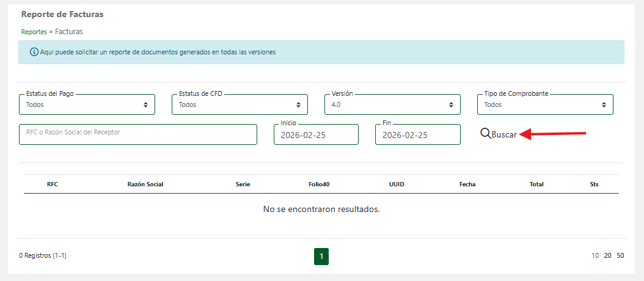Image resolution: width=644 pixels, height=281 pixels.
Task: Select page 1 in the pagination
Action: click(321, 257)
